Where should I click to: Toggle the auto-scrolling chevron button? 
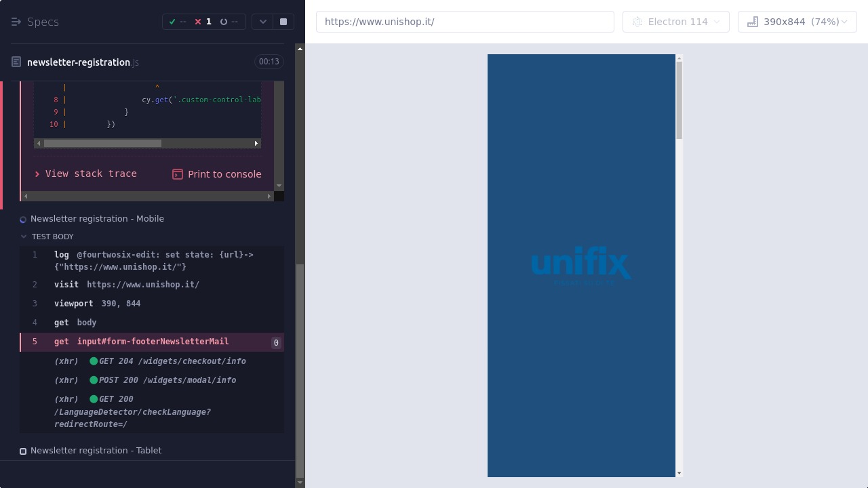pyautogui.click(x=262, y=22)
